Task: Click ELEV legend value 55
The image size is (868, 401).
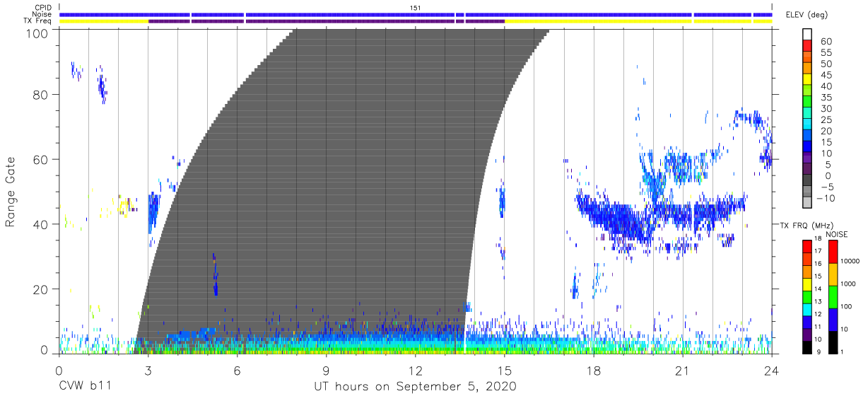Action: [826, 52]
